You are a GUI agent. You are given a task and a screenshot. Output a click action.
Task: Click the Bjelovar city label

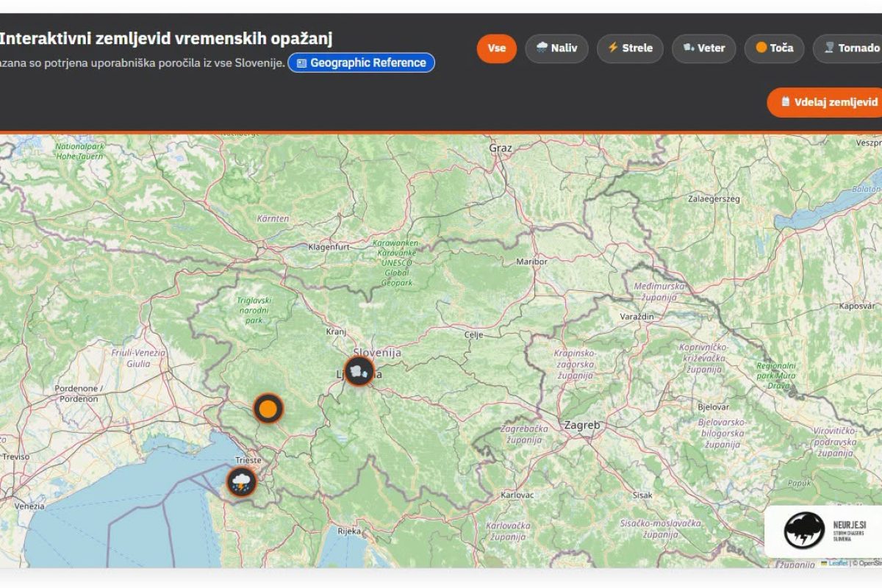tap(713, 406)
